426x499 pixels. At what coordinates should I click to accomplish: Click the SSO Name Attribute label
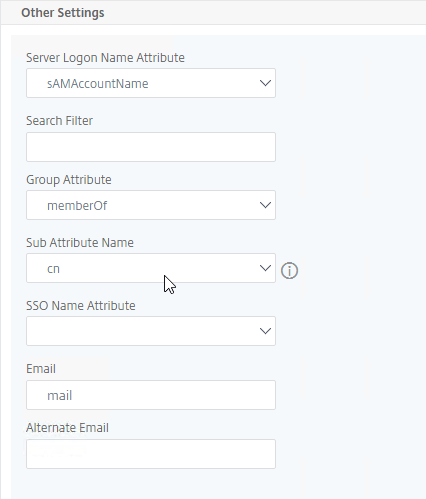coord(81,306)
